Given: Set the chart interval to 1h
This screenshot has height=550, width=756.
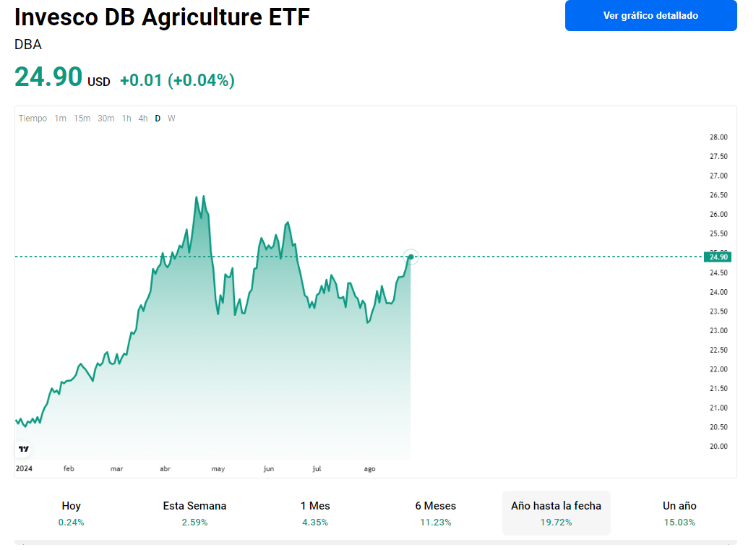Looking at the screenshot, I should click(126, 119).
